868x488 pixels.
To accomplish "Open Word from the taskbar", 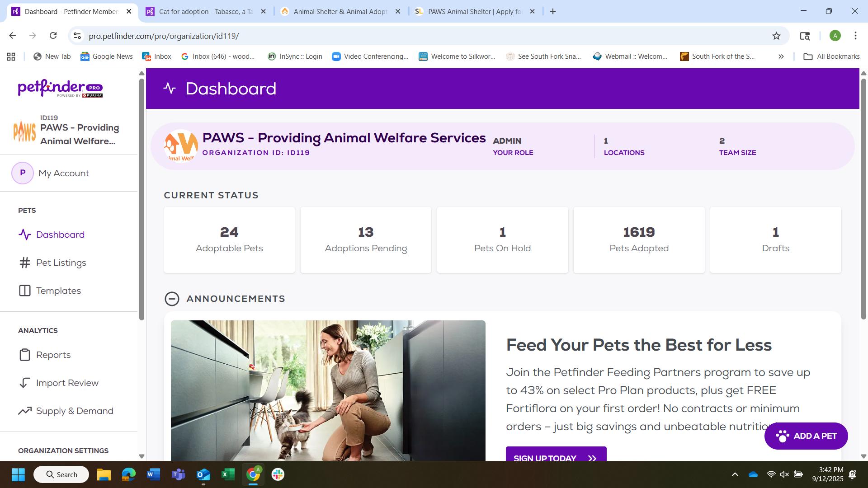I will click(x=154, y=474).
